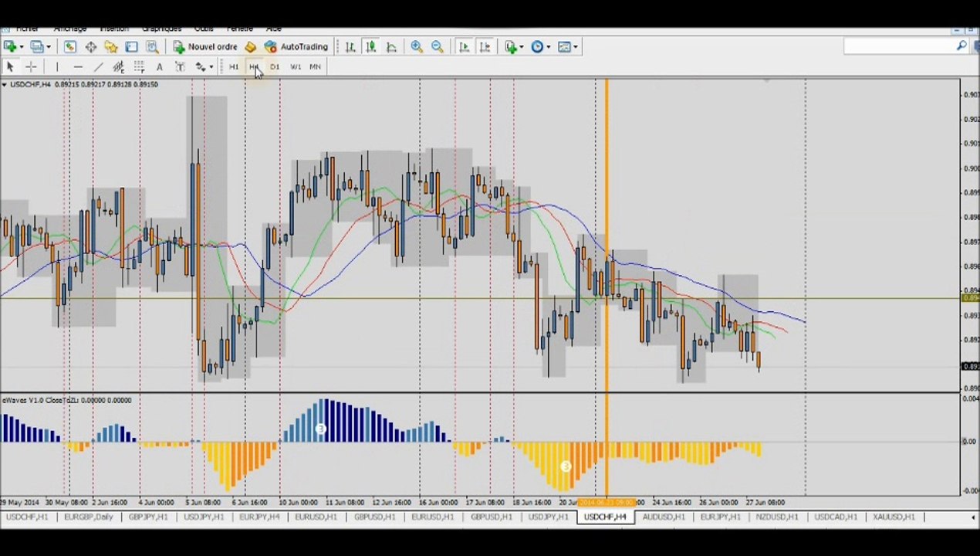
Task: Set timeframe to H4
Action: [254, 67]
